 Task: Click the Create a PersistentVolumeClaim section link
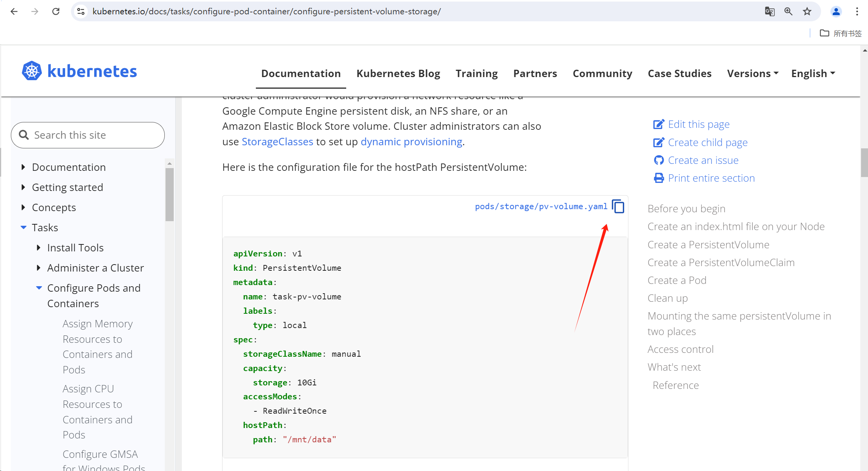(721, 262)
